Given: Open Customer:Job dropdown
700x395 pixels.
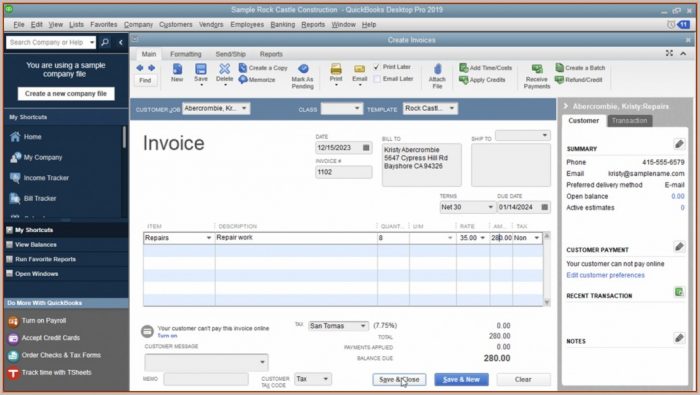Looking at the screenshot, I should [x=244, y=108].
